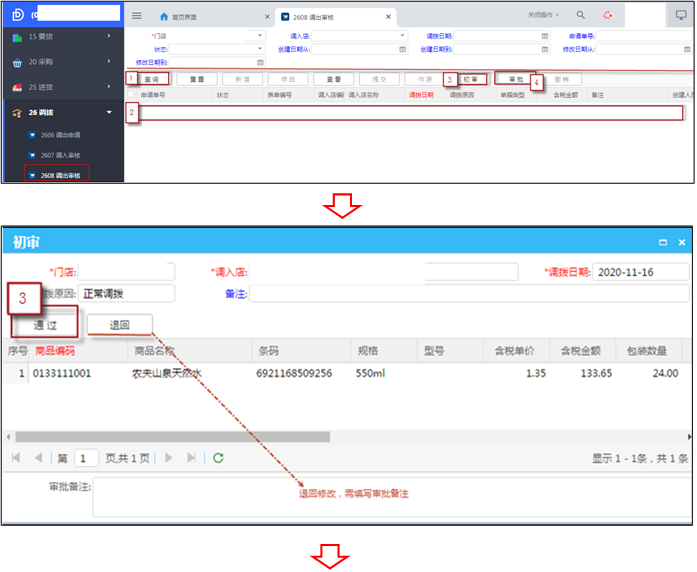The width and height of the screenshot is (697, 572).
Task: Open the 关闭操作 dropdown menu
Action: click(x=543, y=15)
